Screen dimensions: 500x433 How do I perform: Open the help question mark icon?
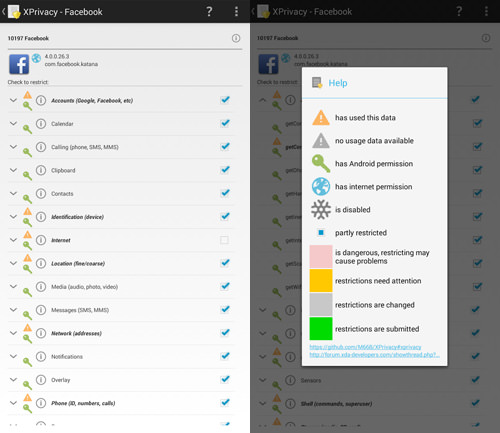pyautogui.click(x=209, y=12)
